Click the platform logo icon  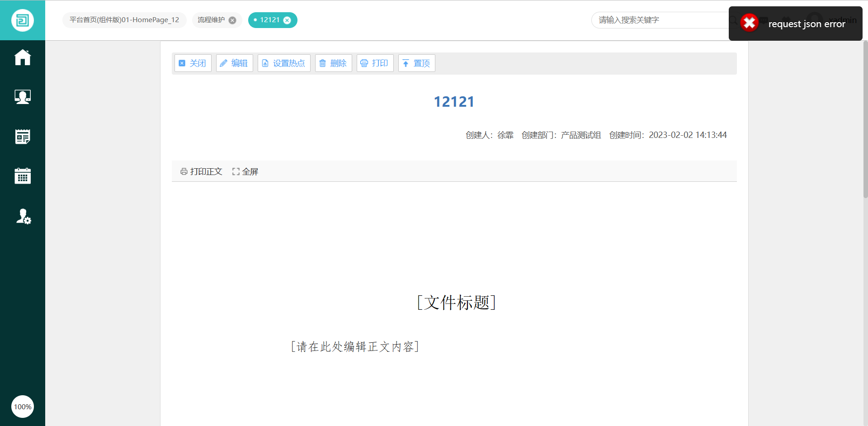click(23, 20)
